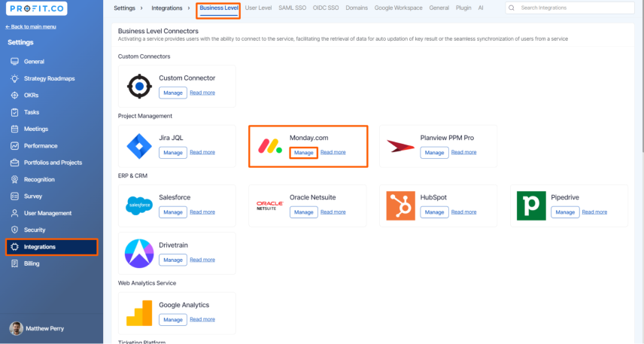Click the Security shield icon

15,230
